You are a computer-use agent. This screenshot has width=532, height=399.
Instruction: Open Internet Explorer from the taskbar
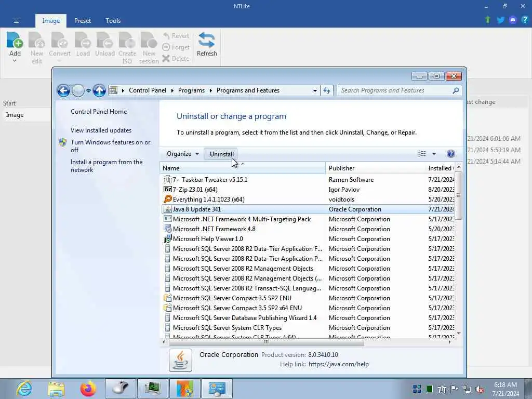pos(24,389)
